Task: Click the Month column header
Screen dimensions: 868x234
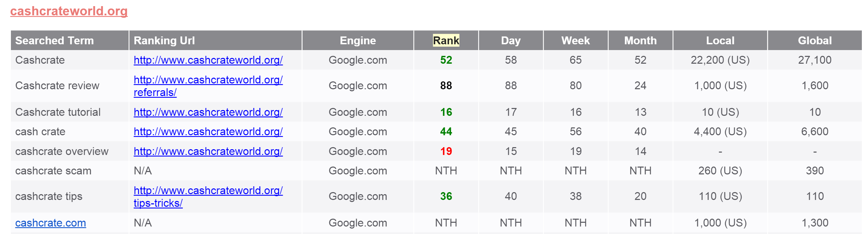Action: click(x=640, y=41)
